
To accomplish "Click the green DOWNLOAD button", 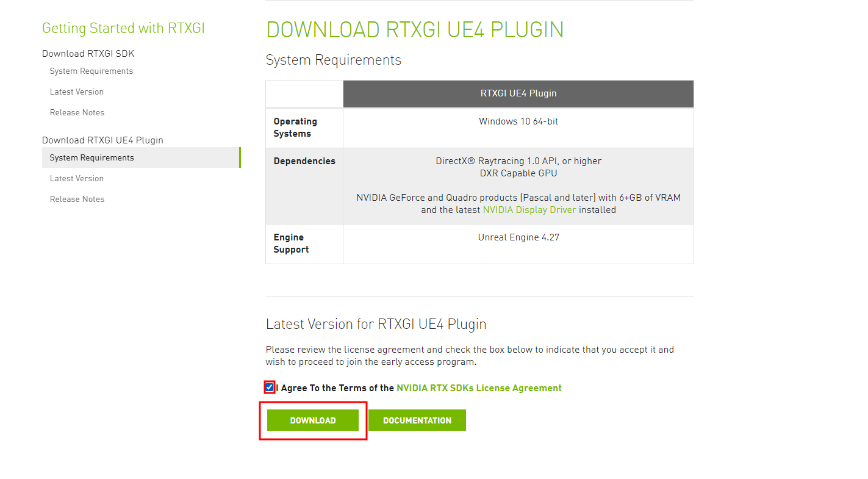I will tap(313, 420).
